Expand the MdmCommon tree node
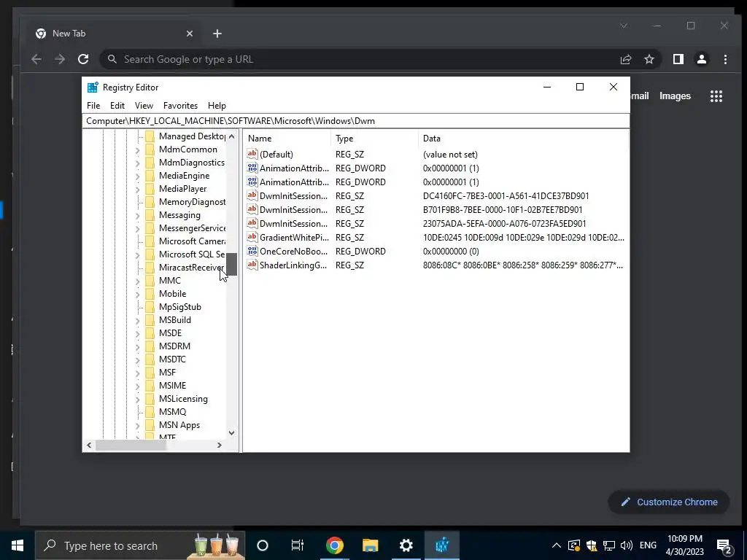 tap(137, 150)
